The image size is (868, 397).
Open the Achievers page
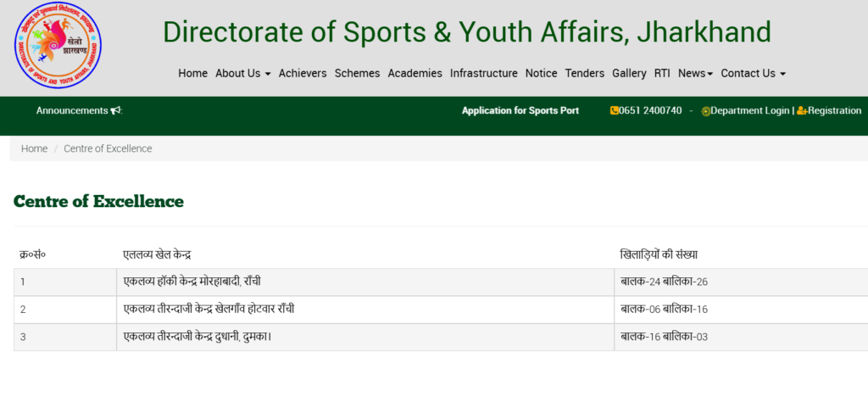click(x=303, y=73)
